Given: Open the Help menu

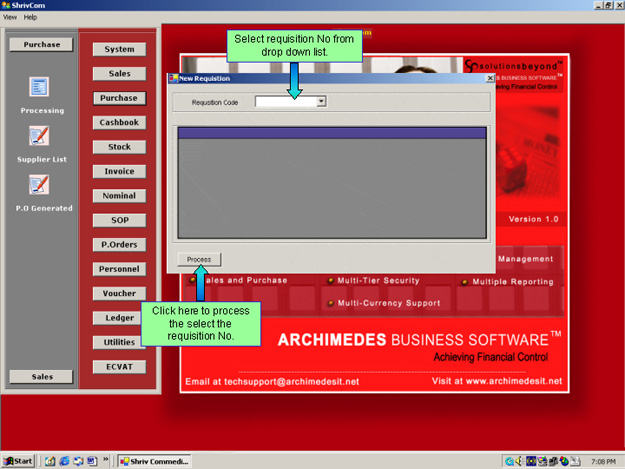Looking at the screenshot, I should pos(30,17).
